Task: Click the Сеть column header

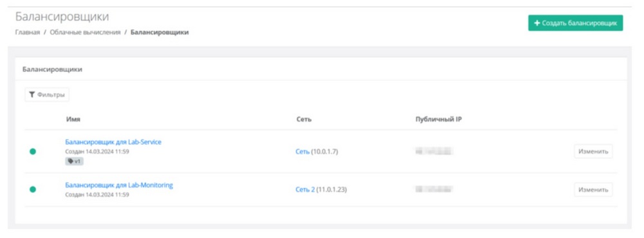Action: click(303, 120)
